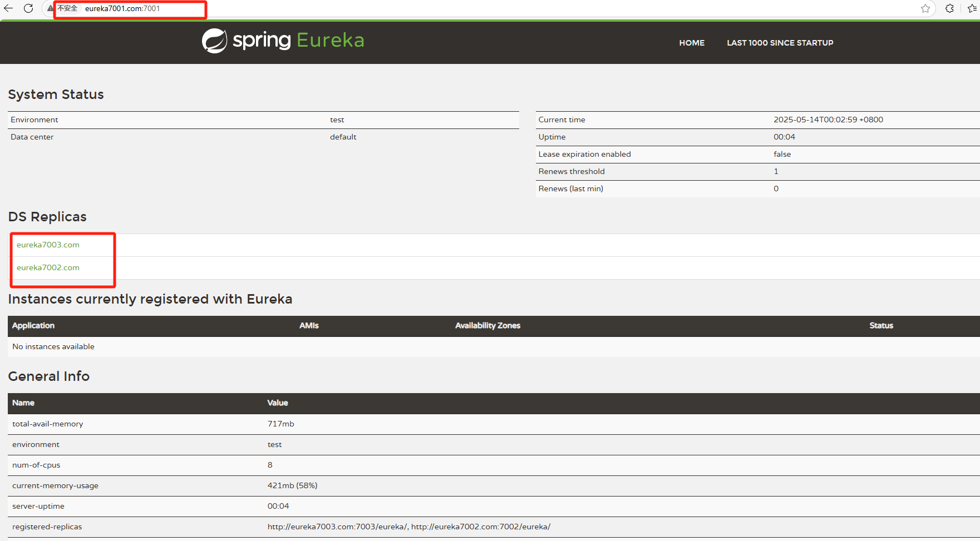This screenshot has height=541, width=980.
Task: Open the eureka7003.com replica link
Action: click(48, 245)
